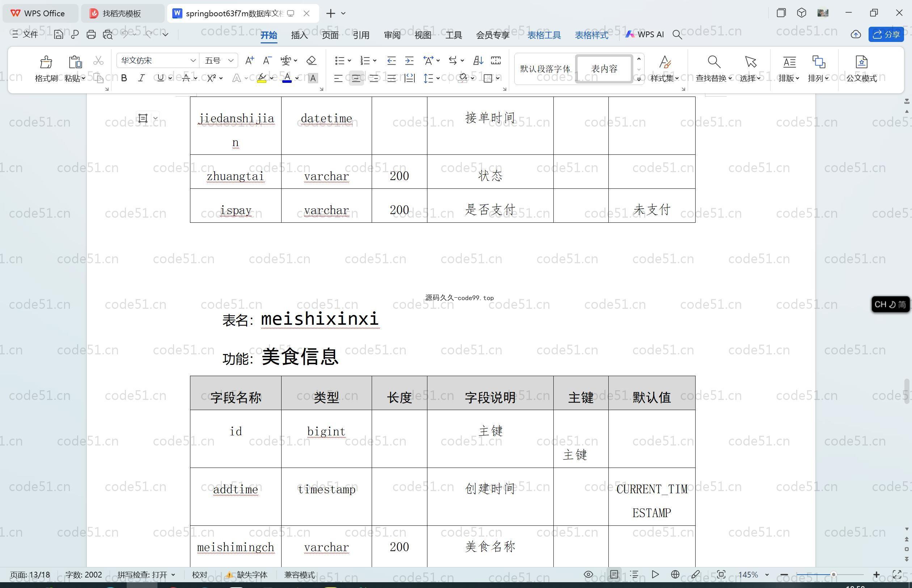The image size is (912, 588).
Task: Click the search icon next to WPS AI
Action: (x=677, y=34)
